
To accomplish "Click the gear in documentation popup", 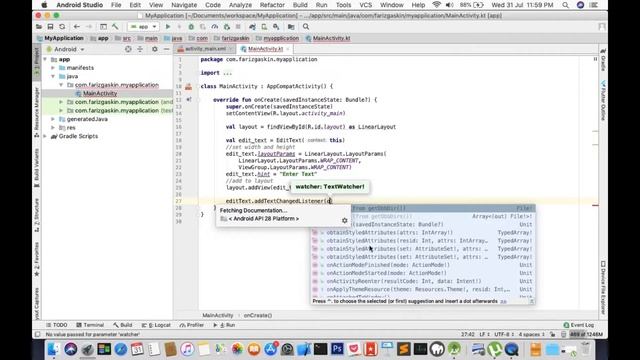I will click(x=344, y=220).
